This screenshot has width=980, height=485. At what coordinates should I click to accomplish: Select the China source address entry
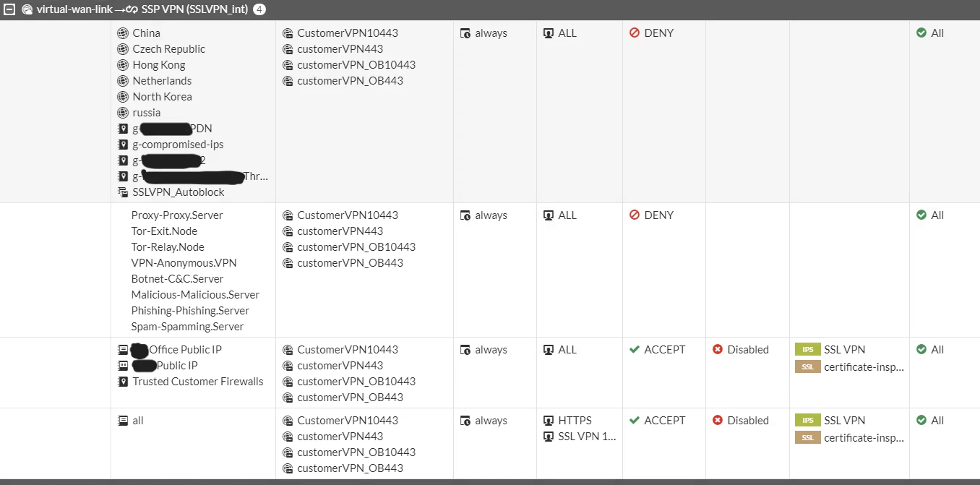[x=147, y=33]
